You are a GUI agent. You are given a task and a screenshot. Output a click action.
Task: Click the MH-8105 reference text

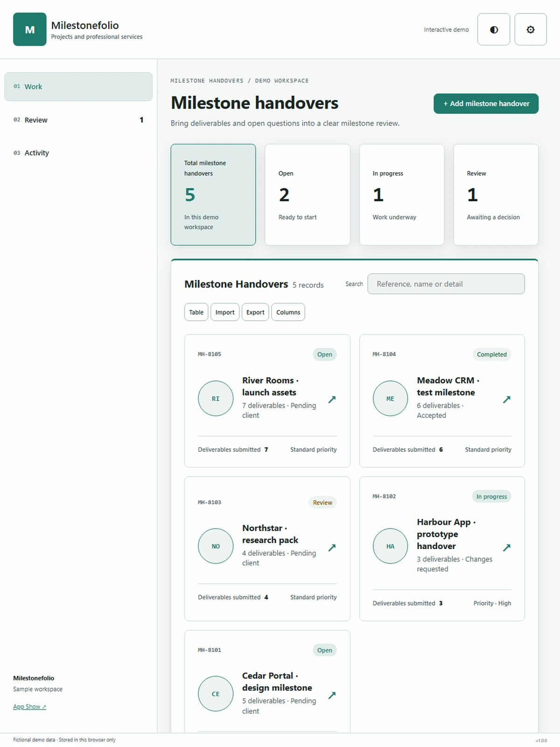point(210,354)
